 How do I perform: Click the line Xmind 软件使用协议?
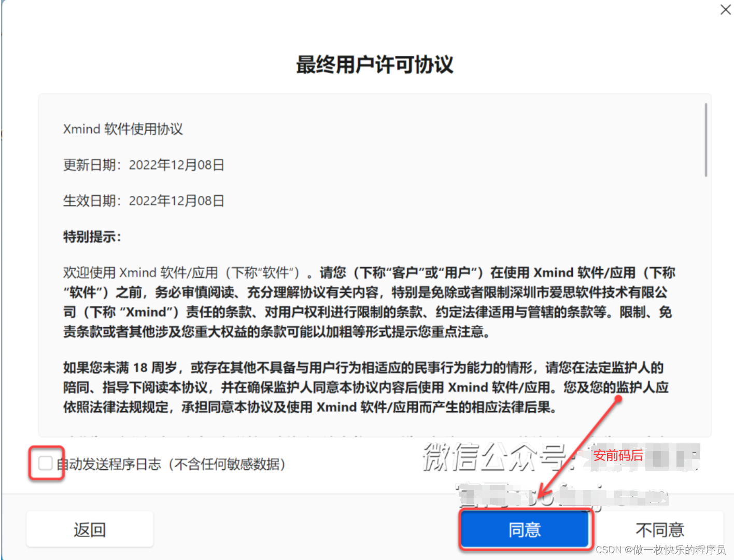point(123,129)
